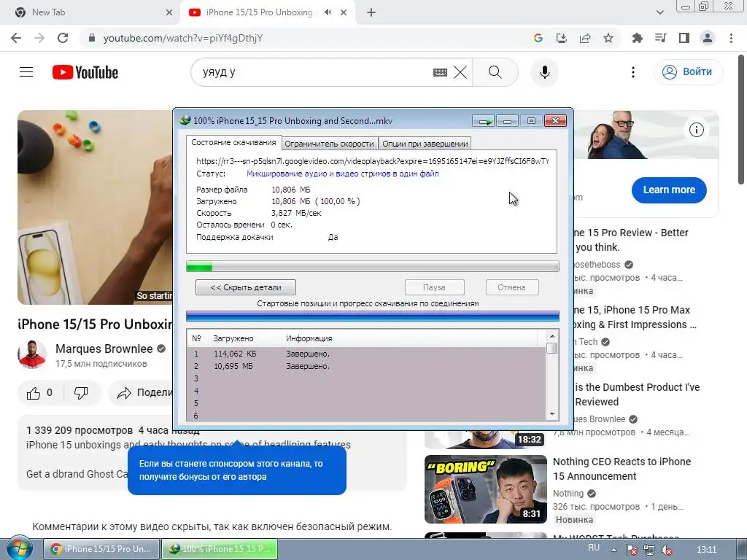The image size is (747, 560).
Task: Open the Marques Brownlee channel avatar
Action: (32, 355)
